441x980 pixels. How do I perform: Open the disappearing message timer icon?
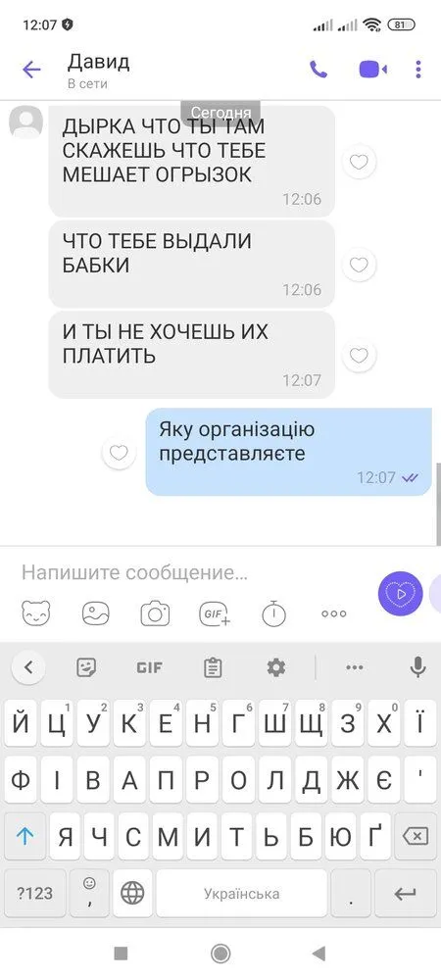pyautogui.click(x=273, y=613)
